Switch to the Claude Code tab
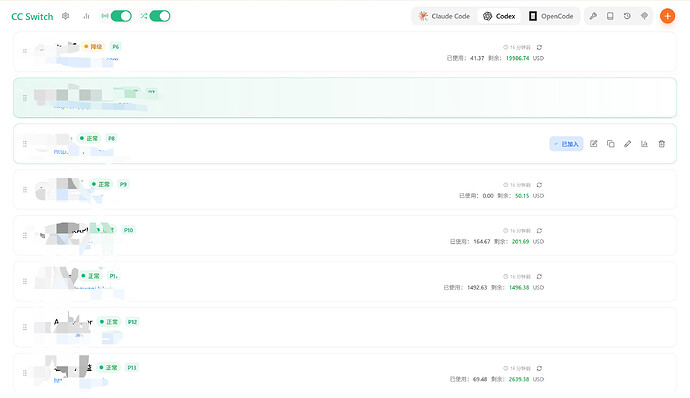The height and width of the screenshot is (398, 690). tap(444, 16)
